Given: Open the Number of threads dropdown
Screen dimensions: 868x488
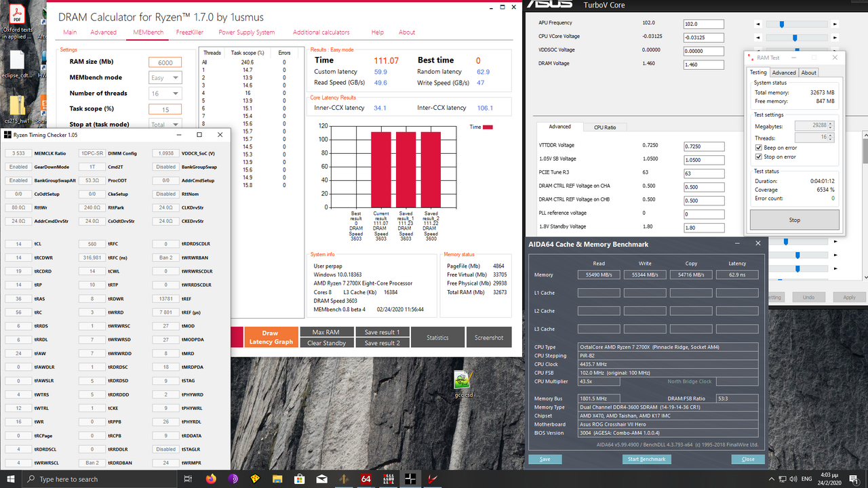Looking at the screenshot, I should point(165,94).
